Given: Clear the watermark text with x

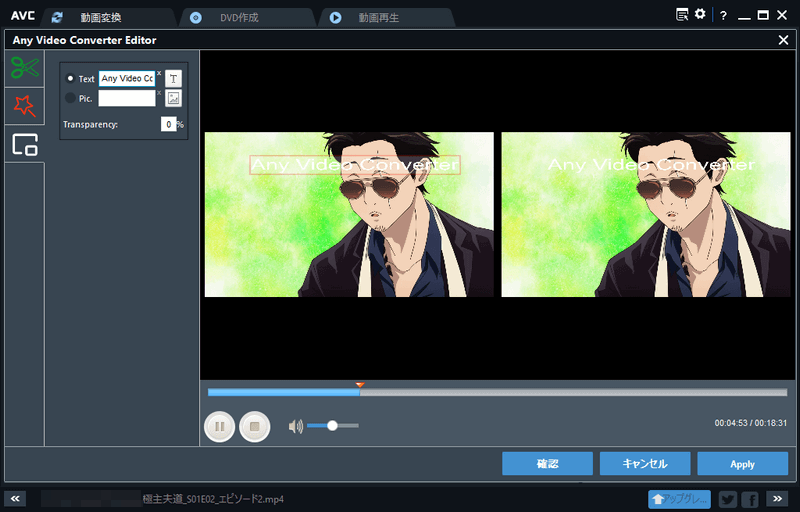Looking at the screenshot, I should click(159, 73).
